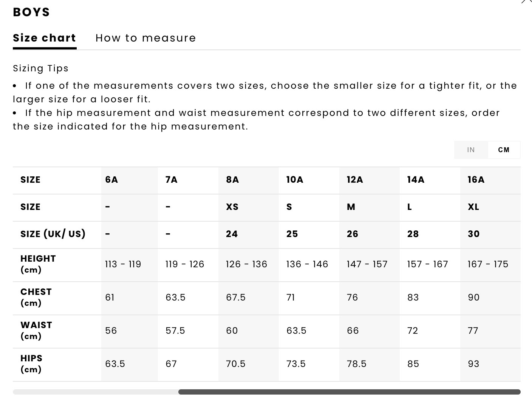The image size is (532, 404).
Task: Toggle units to CM
Action: point(504,150)
